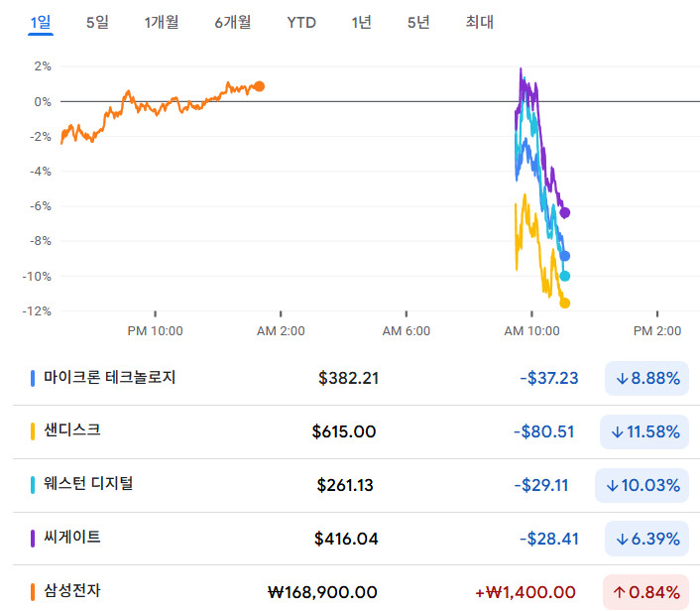This screenshot has width=700, height=611.
Task: Click the blue swatch beside 마이크론 테크놀로지
Action: point(33,378)
